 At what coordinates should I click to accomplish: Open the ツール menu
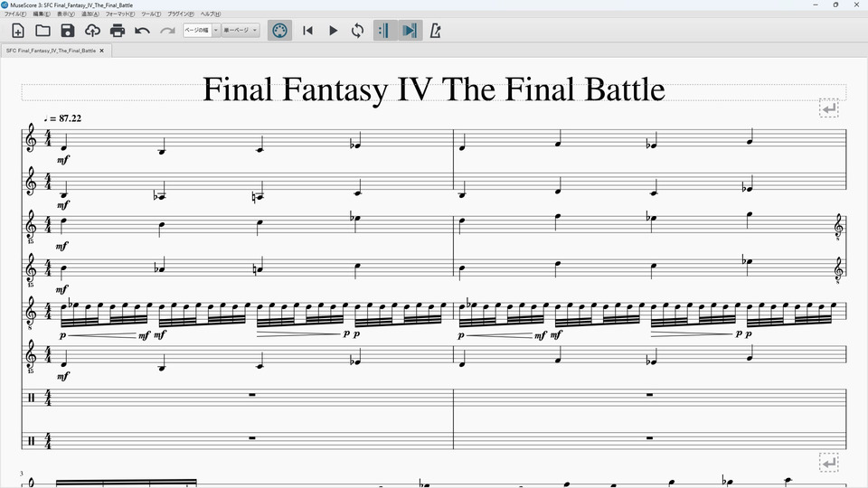tap(151, 14)
